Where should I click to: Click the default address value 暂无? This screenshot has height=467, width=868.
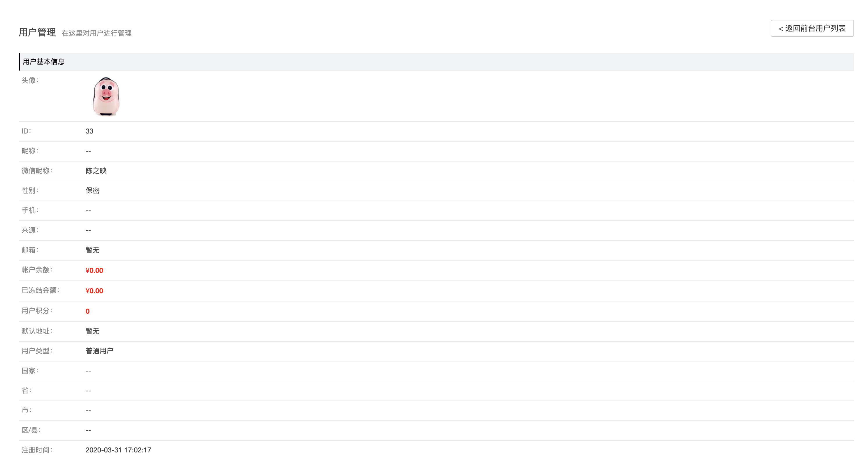92,331
